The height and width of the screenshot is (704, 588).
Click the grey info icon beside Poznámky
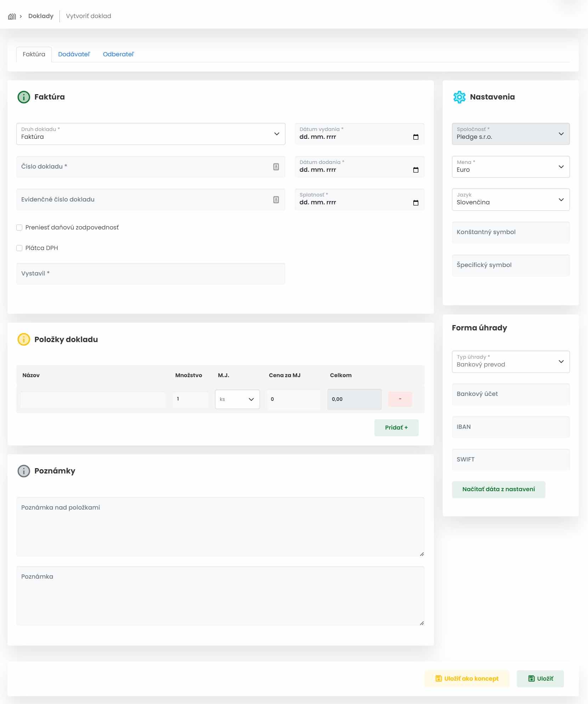[x=24, y=471]
